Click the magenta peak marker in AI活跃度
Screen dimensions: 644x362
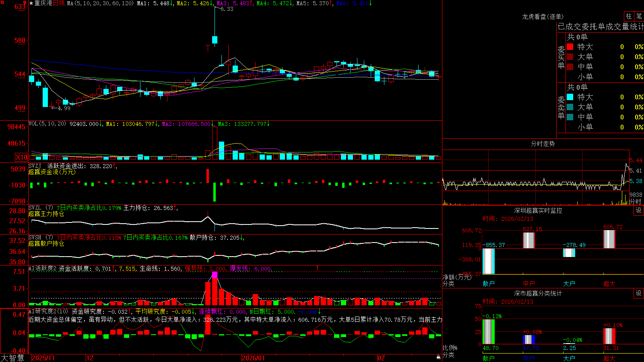[215, 275]
